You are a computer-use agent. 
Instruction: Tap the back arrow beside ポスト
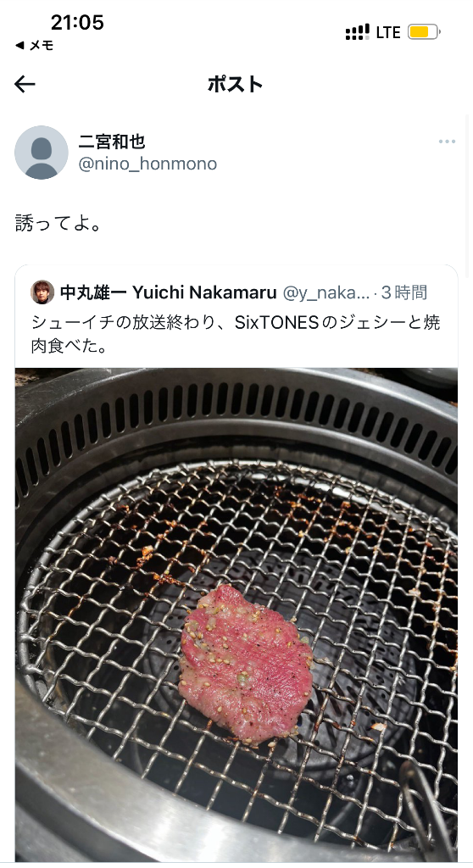[25, 84]
